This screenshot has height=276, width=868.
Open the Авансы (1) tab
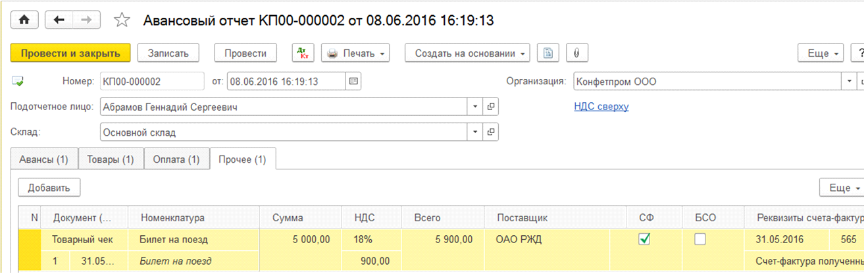point(43,159)
